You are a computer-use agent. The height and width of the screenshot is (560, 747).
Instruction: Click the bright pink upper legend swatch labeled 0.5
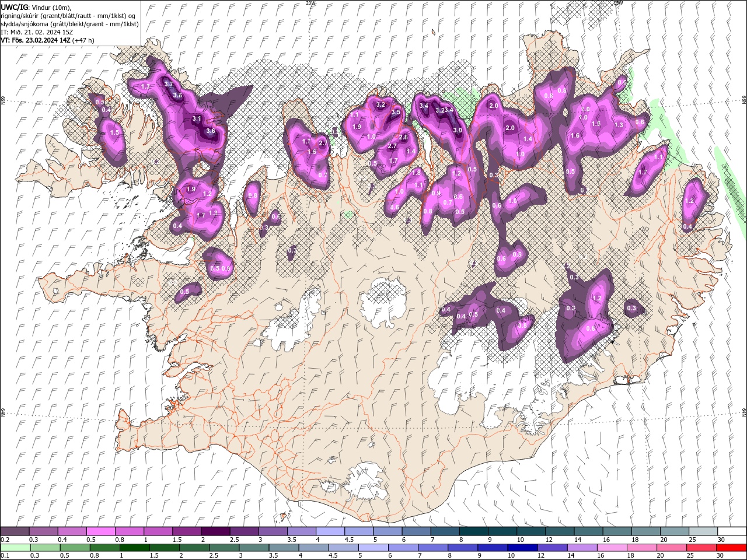pyautogui.click(x=100, y=531)
